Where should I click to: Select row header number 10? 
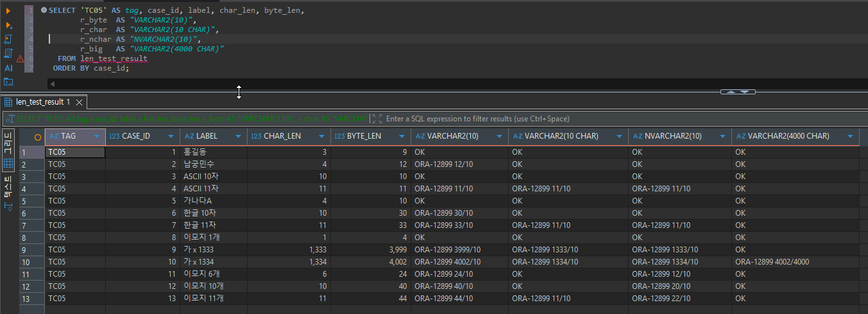(x=31, y=262)
